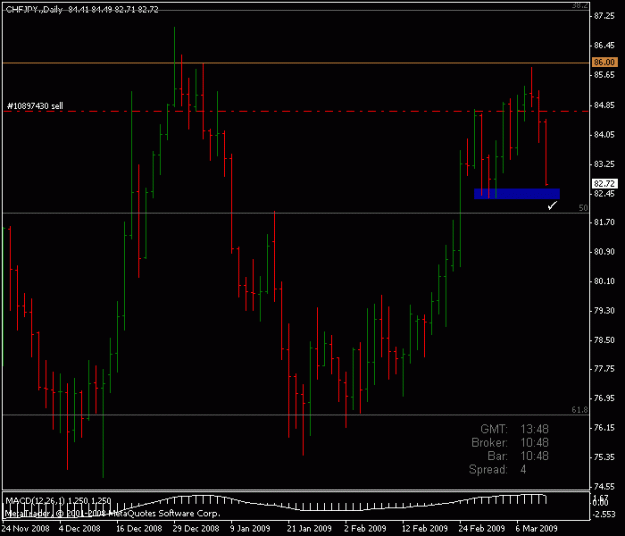Click the 2 Feb 2009 date label
The width and height of the screenshot is (625, 536).
[365, 528]
